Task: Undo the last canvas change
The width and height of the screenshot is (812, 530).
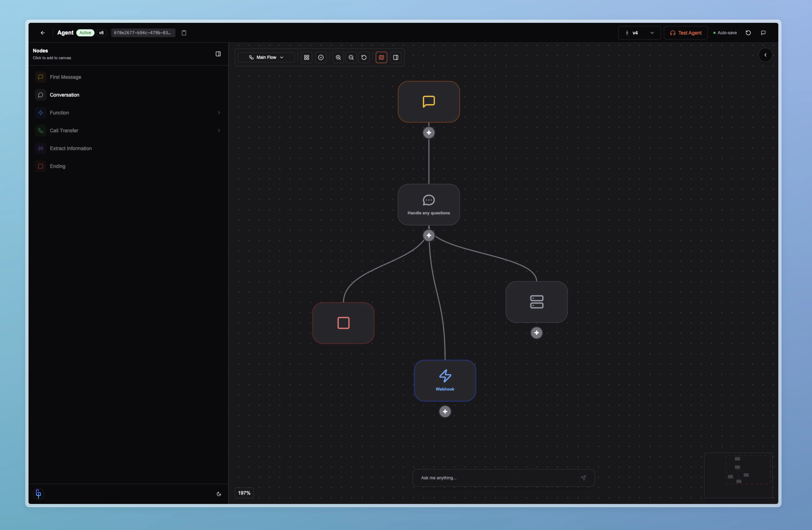Action: pyautogui.click(x=364, y=57)
